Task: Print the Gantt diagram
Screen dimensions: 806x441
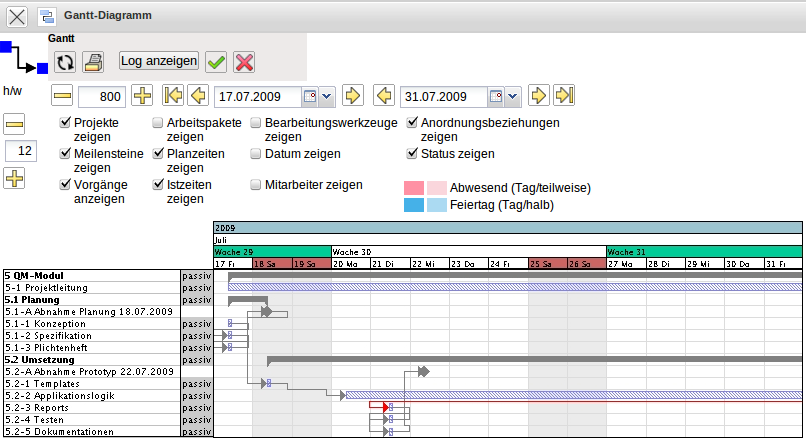Action: [x=93, y=62]
